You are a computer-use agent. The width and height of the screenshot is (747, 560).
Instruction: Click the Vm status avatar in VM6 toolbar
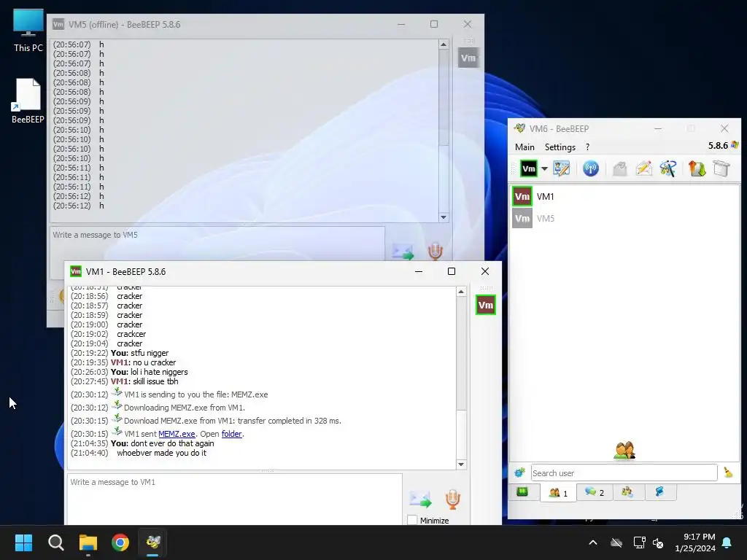pos(528,168)
